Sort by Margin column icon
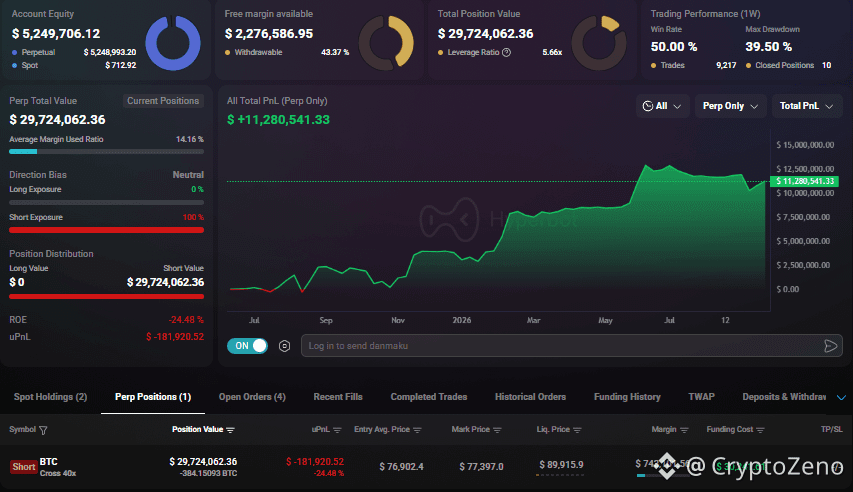The image size is (853, 492). (684, 430)
